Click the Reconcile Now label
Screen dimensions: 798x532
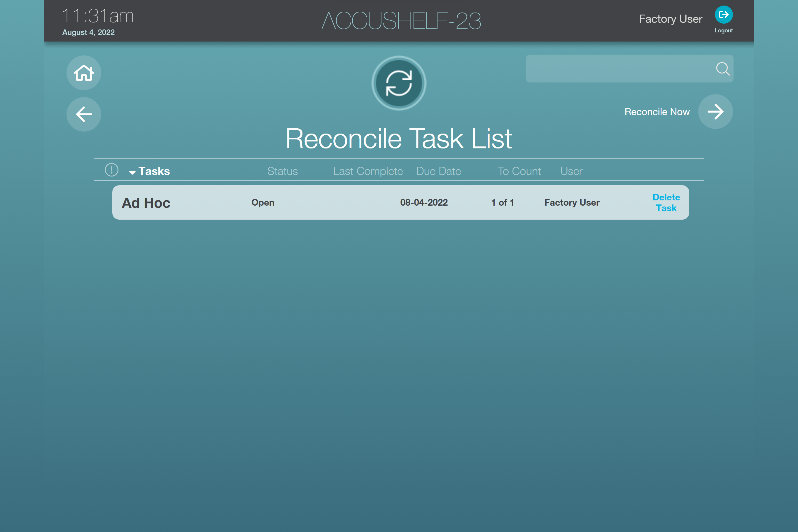pos(657,112)
